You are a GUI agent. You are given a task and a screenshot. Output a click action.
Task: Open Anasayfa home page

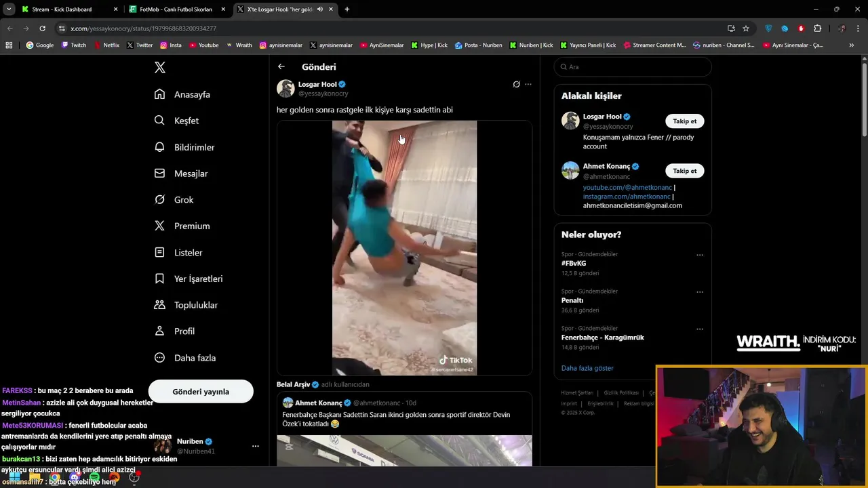pyautogui.click(x=182, y=94)
